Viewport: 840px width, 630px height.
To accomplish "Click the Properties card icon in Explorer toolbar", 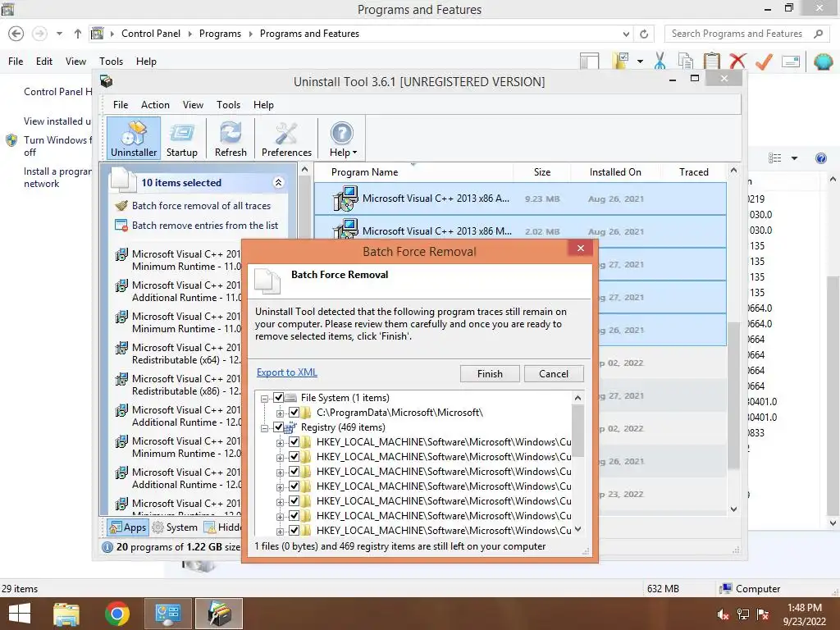I will click(x=791, y=62).
